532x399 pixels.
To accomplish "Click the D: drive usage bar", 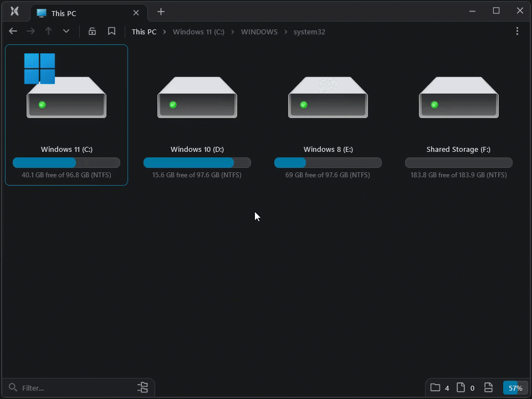I will 197,163.
